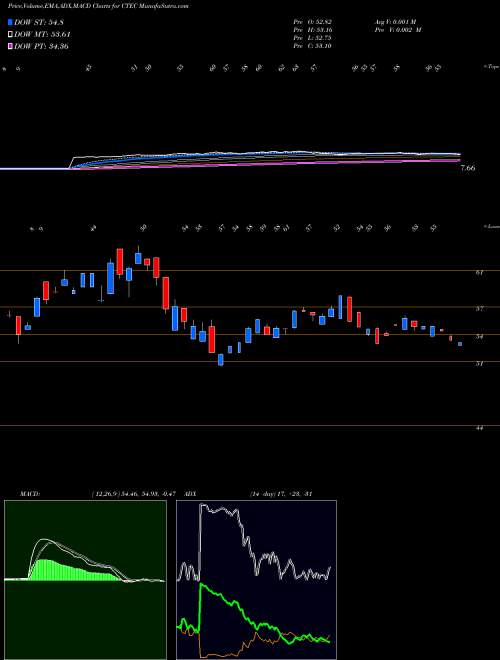
Task: Click the 'Pre V: 0.002 M' volume text
Action: [399, 30]
